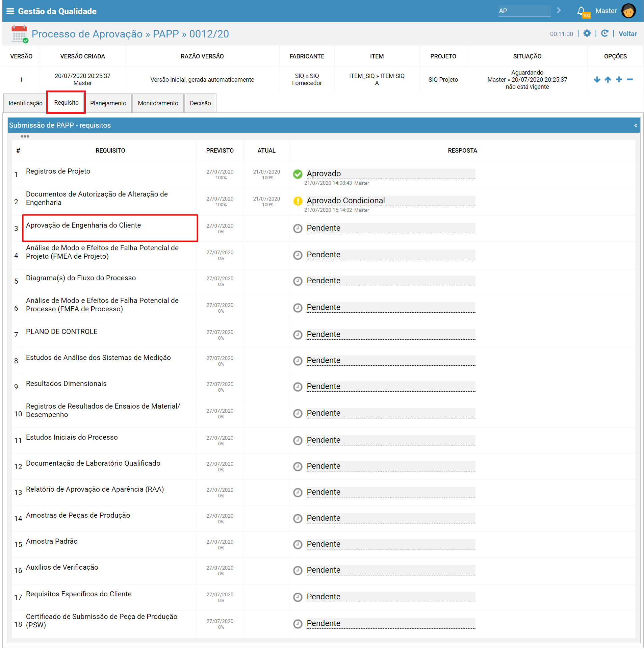Click the Master username label
644x649 pixels.
(x=606, y=11)
